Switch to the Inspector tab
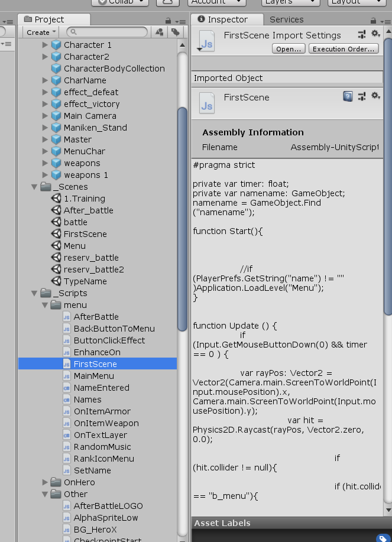This screenshot has height=542, width=392. click(x=227, y=20)
